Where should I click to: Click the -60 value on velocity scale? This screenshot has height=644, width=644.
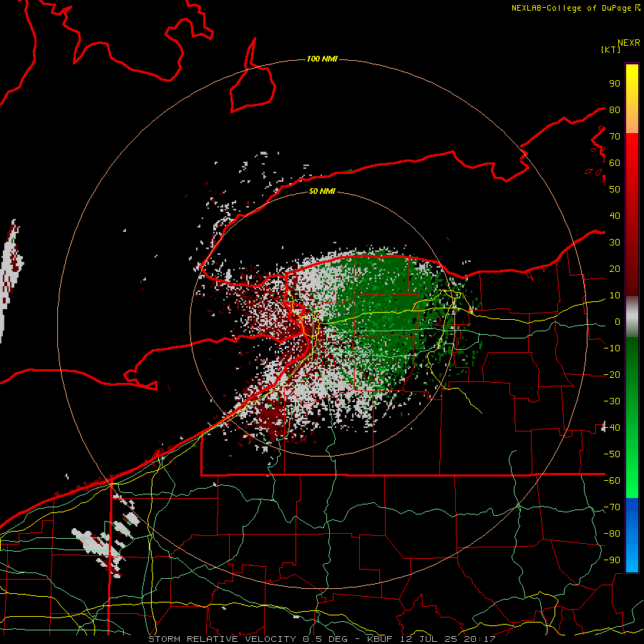(612, 481)
